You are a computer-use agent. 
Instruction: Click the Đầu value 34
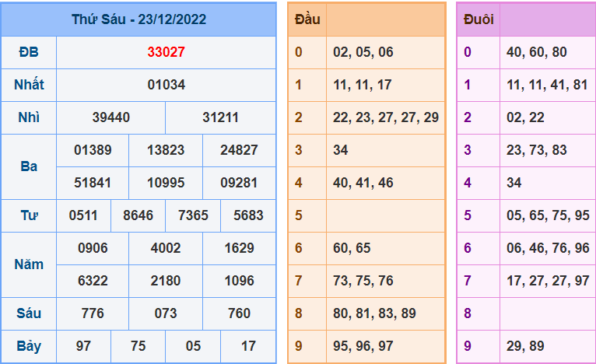pyautogui.click(x=341, y=150)
